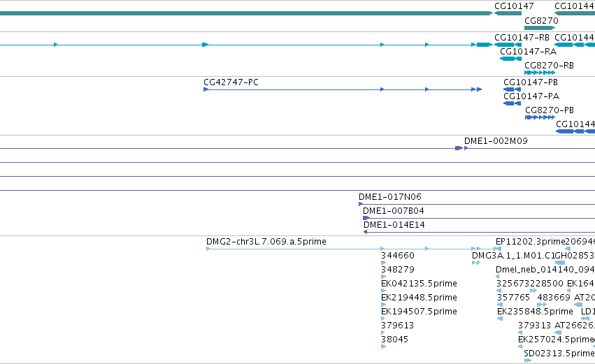595x364 pixels.
Task: Click the EK042135.5prime EST label
Action: pos(419,284)
